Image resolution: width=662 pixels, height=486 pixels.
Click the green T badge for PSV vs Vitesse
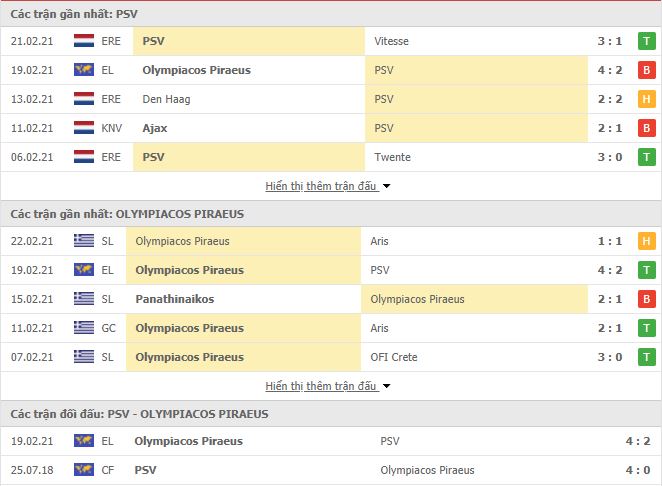point(646,41)
